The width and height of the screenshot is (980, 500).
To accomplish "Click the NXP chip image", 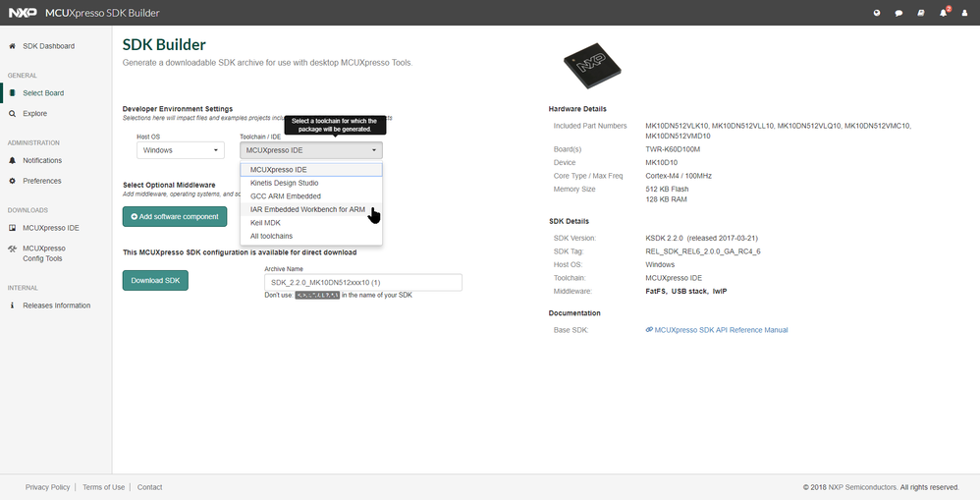I will point(592,65).
